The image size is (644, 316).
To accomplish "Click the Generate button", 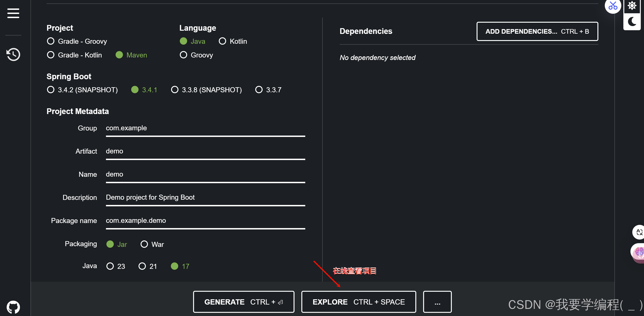I will tap(244, 302).
